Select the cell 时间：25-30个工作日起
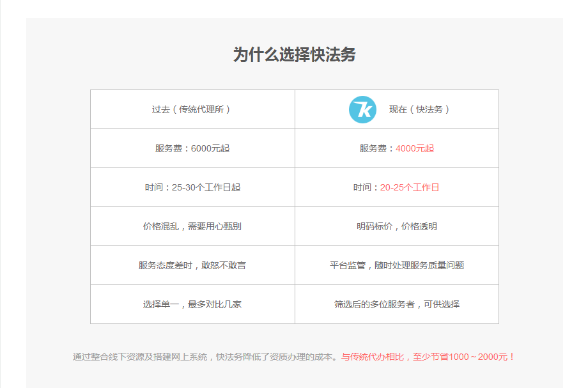588x388 pixels. click(x=192, y=187)
